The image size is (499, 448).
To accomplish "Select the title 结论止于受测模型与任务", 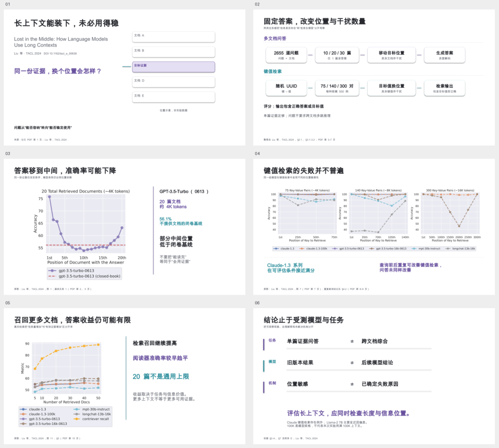I will click(x=304, y=320).
